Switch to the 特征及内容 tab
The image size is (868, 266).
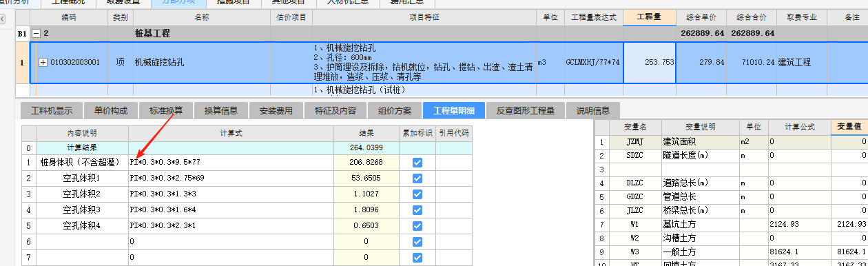point(335,110)
